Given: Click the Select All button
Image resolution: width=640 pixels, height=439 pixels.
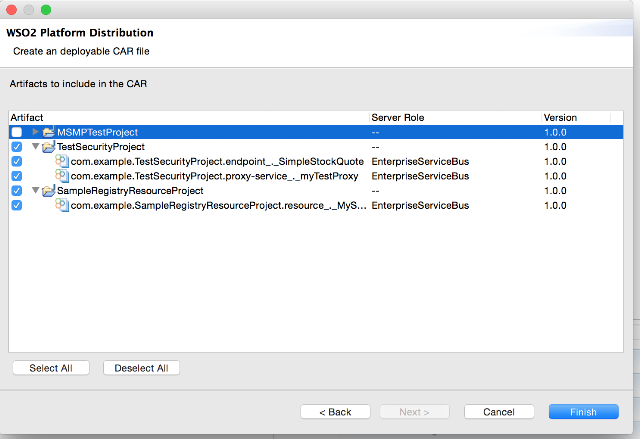Looking at the screenshot, I should (x=51, y=368).
